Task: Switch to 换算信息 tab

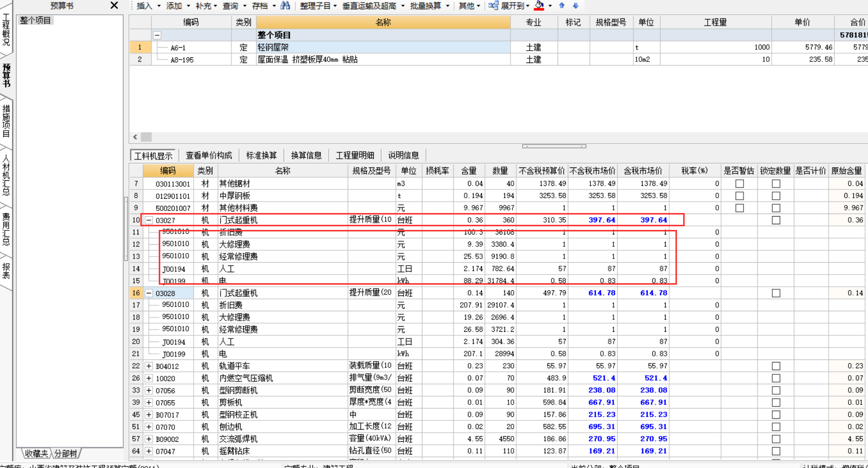Action: tap(306, 156)
